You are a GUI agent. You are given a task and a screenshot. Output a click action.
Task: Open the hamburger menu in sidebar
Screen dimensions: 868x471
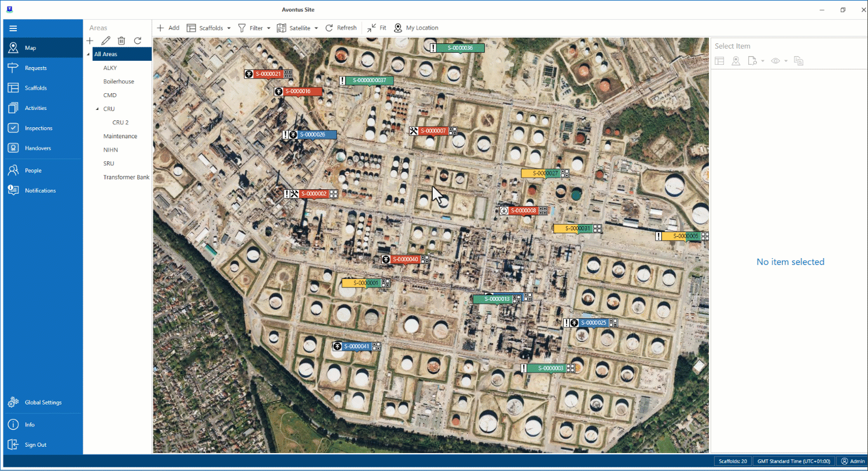[13, 28]
